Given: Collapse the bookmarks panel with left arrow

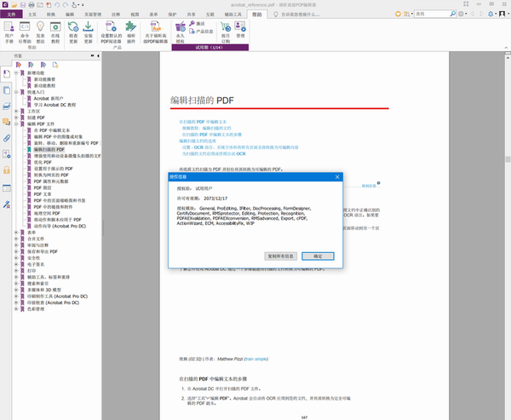Looking at the screenshot, I should tap(98, 56).
